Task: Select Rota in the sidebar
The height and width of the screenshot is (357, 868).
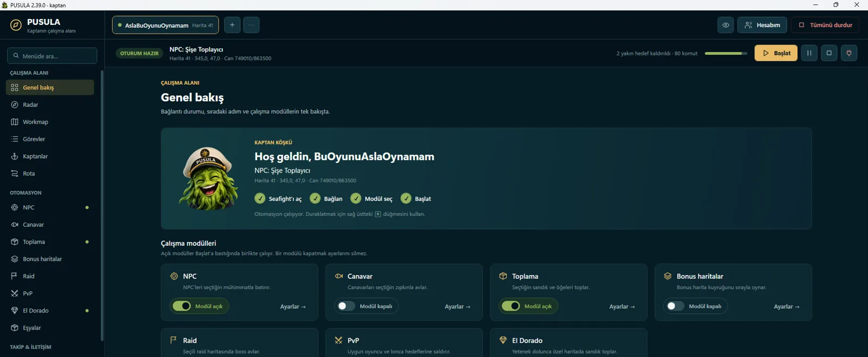Action: coord(50,174)
